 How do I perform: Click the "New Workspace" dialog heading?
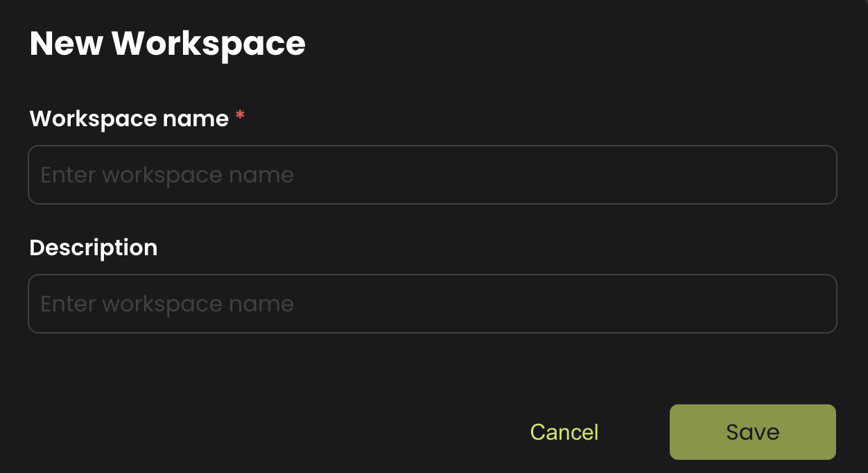pos(167,44)
